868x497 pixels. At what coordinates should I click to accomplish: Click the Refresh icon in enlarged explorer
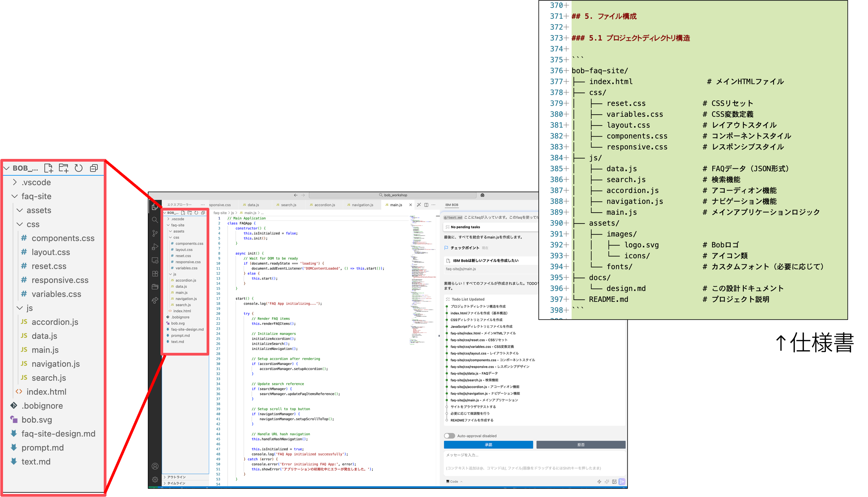click(78, 168)
